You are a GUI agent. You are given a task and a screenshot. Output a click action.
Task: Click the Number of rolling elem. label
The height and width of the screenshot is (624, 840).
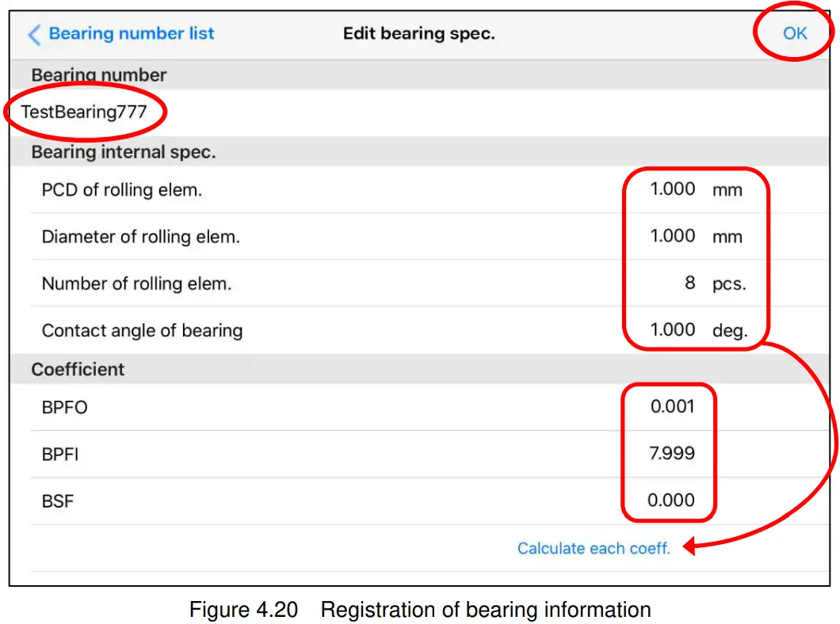(x=136, y=283)
